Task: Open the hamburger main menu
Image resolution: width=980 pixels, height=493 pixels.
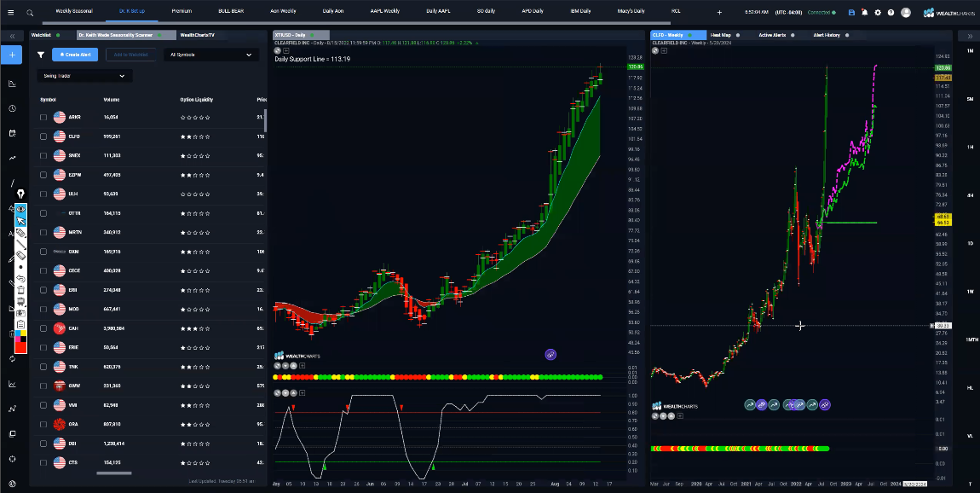Action: point(10,12)
